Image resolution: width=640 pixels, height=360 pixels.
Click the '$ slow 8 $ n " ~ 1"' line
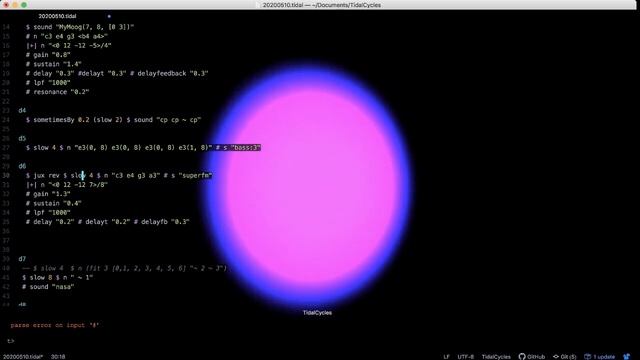click(x=58, y=278)
